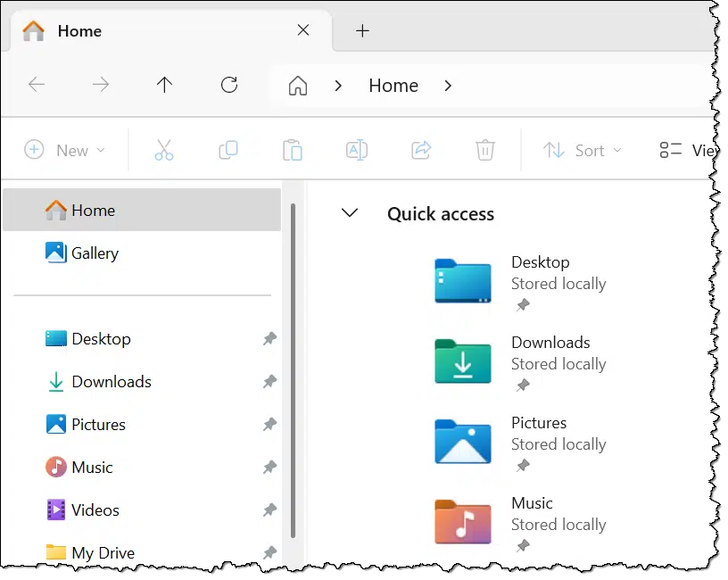728x580 pixels.
Task: Open My Drive in the navigation pane
Action: (142, 552)
